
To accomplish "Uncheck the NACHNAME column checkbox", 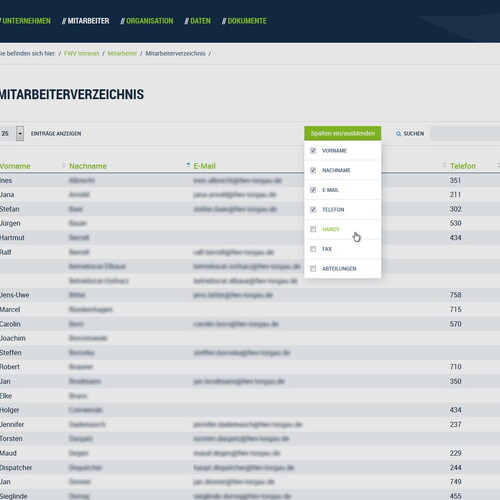I will point(313,170).
